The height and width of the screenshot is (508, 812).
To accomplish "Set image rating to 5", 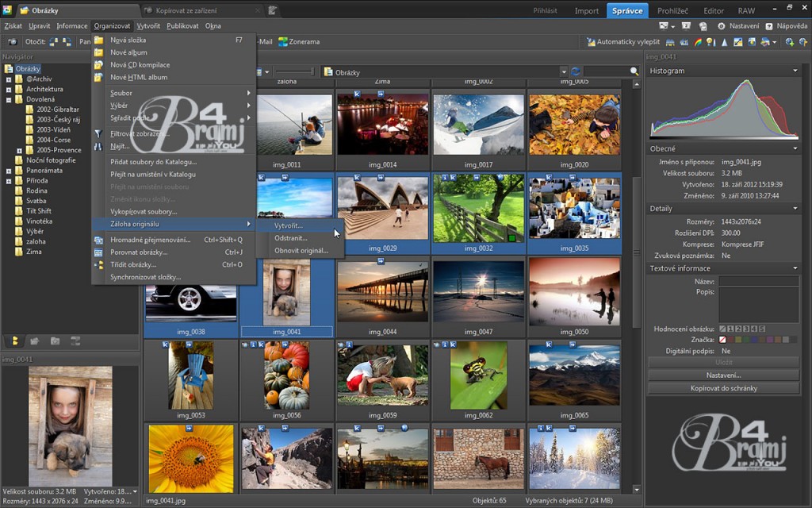I will point(762,329).
